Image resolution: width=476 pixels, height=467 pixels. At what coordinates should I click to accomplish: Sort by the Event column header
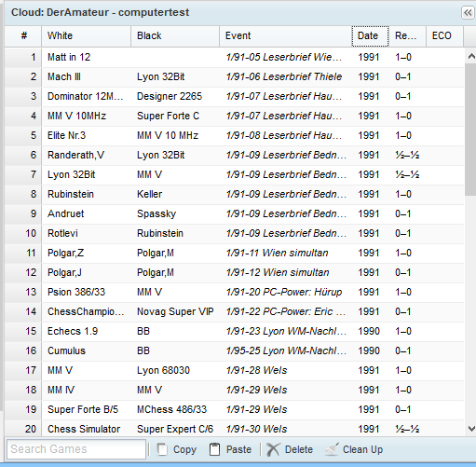coord(286,35)
